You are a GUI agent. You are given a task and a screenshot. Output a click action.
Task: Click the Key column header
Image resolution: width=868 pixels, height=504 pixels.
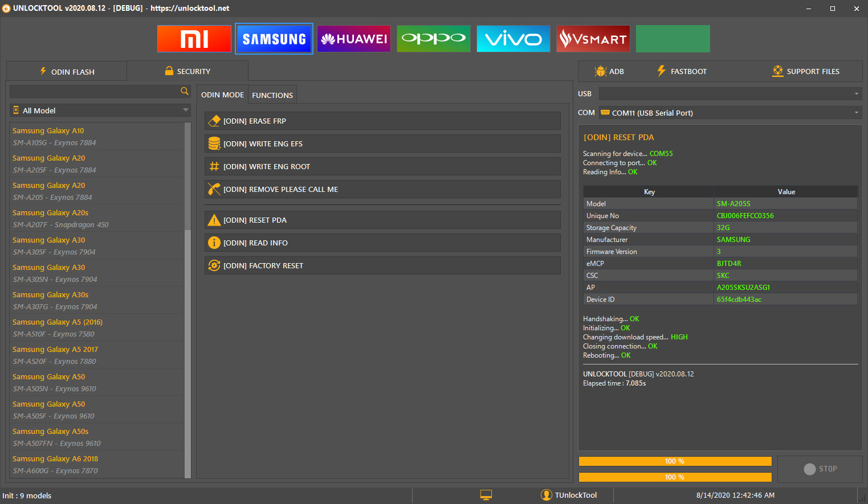649,192
